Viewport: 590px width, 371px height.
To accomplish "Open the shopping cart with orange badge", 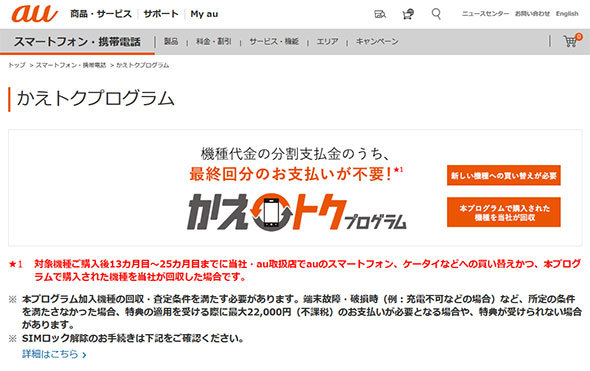I will coord(572,40).
